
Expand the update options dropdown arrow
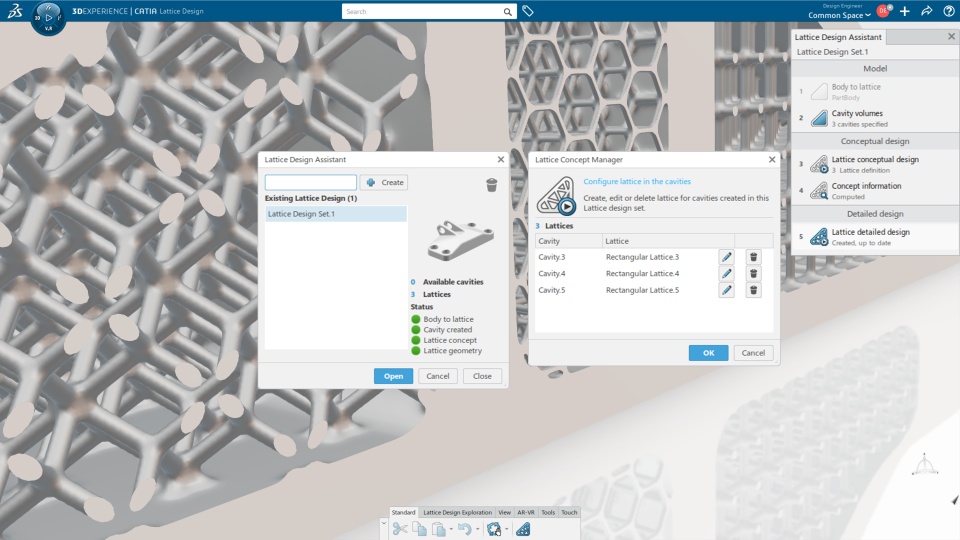click(x=506, y=530)
